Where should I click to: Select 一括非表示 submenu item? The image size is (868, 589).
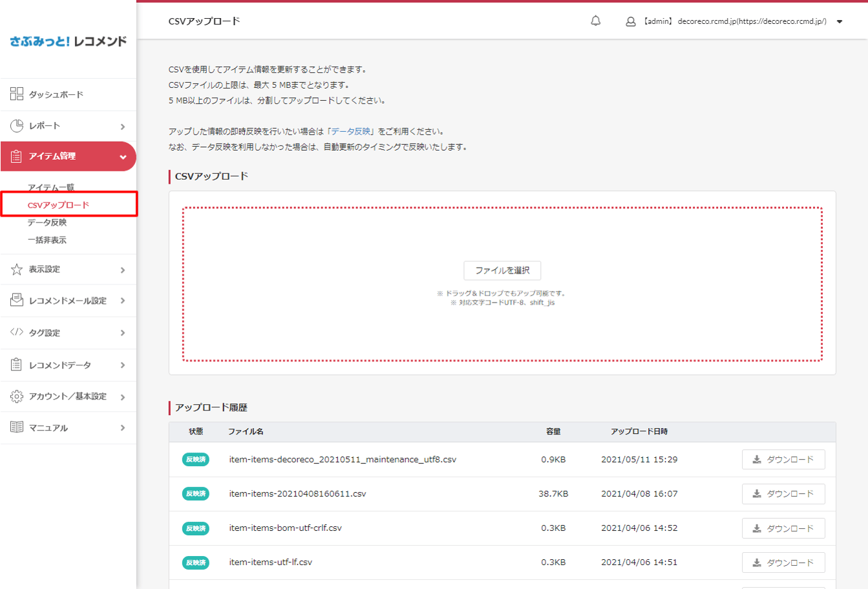(47, 240)
